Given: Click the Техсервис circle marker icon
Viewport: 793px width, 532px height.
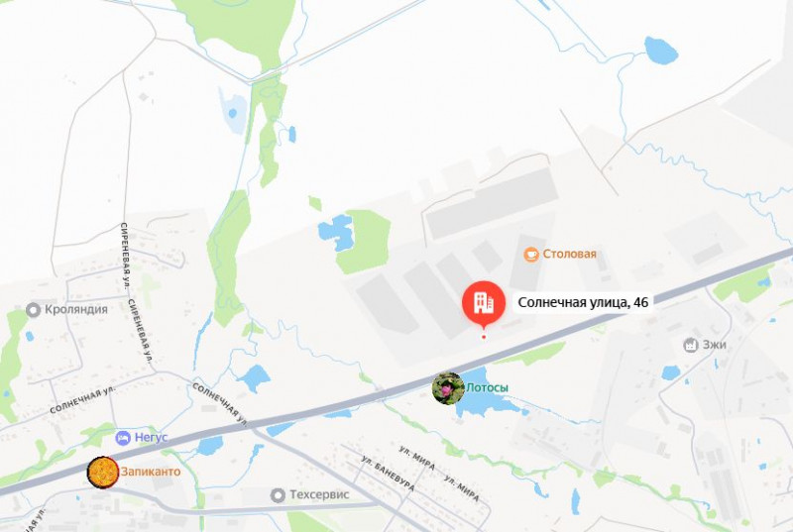Looking at the screenshot, I should 278,495.
